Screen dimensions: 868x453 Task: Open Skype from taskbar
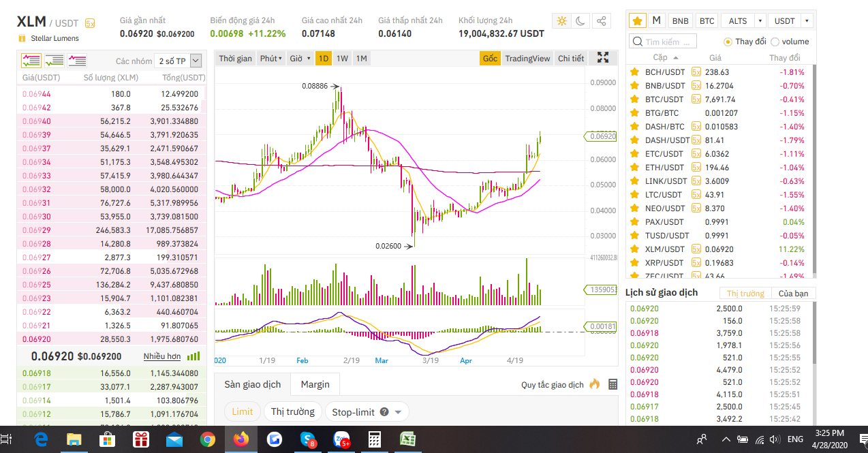(x=308, y=439)
